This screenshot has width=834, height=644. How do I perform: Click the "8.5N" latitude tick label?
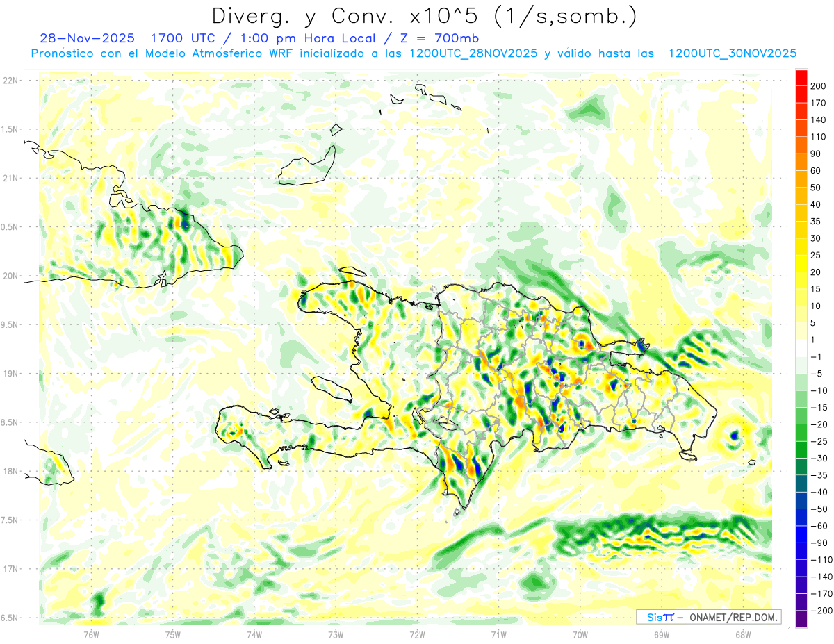coord(10,422)
